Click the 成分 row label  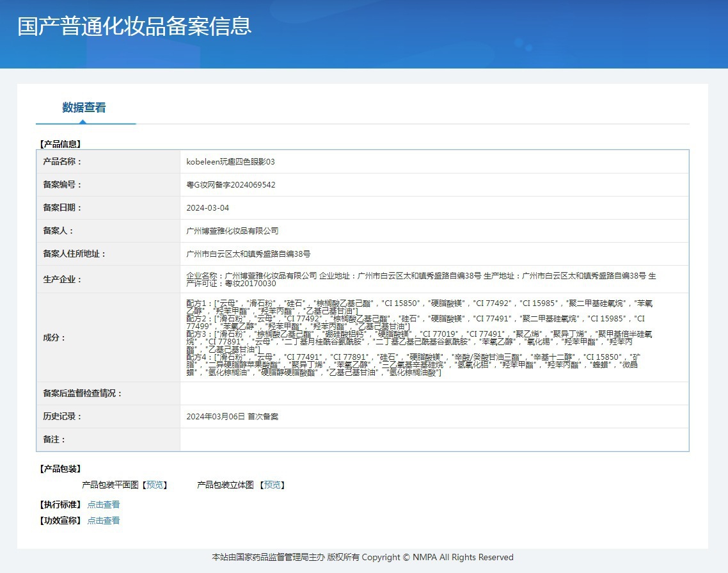click(x=54, y=337)
